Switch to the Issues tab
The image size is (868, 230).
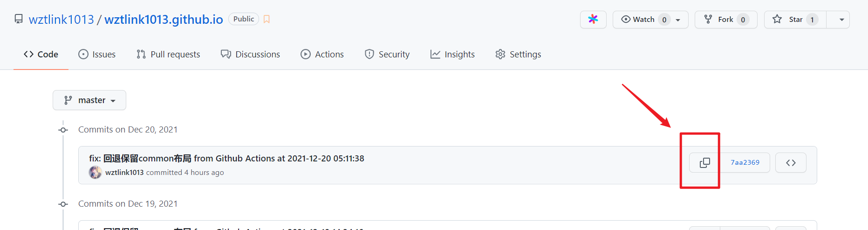97,55
